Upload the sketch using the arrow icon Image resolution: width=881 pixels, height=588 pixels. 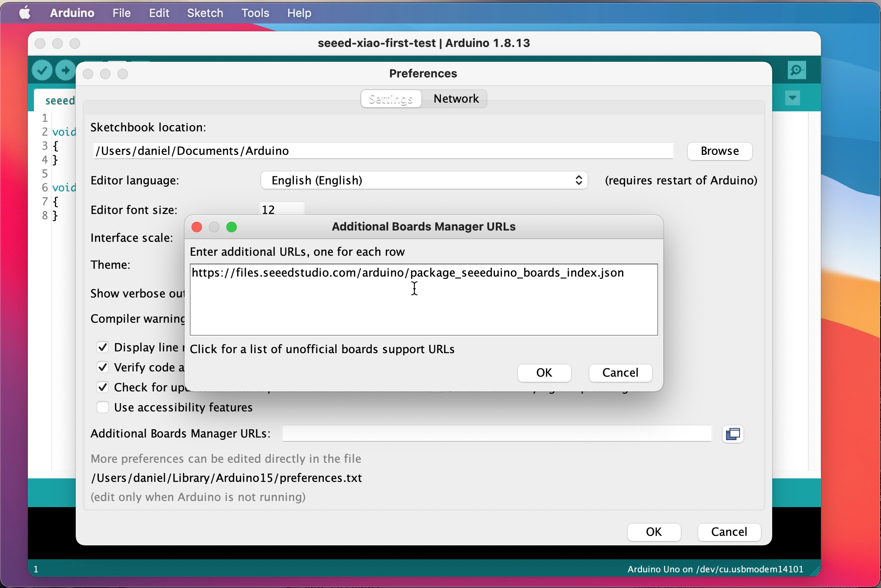pyautogui.click(x=65, y=70)
